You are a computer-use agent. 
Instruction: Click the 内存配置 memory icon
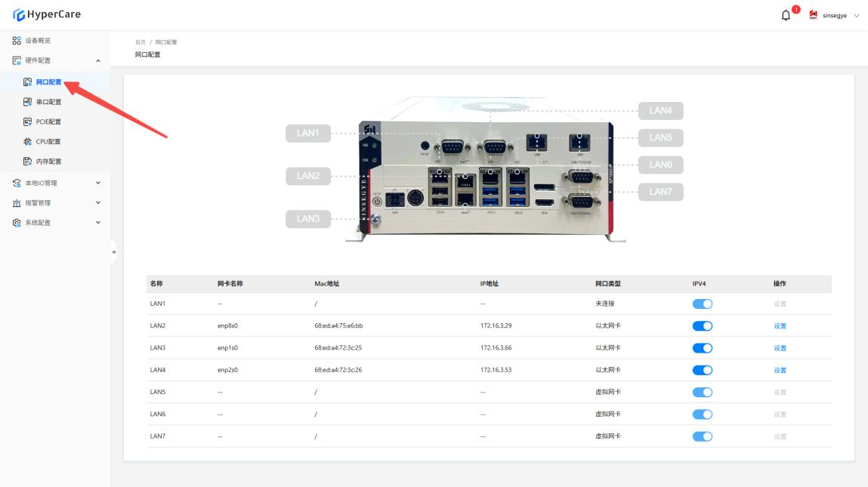coord(28,162)
